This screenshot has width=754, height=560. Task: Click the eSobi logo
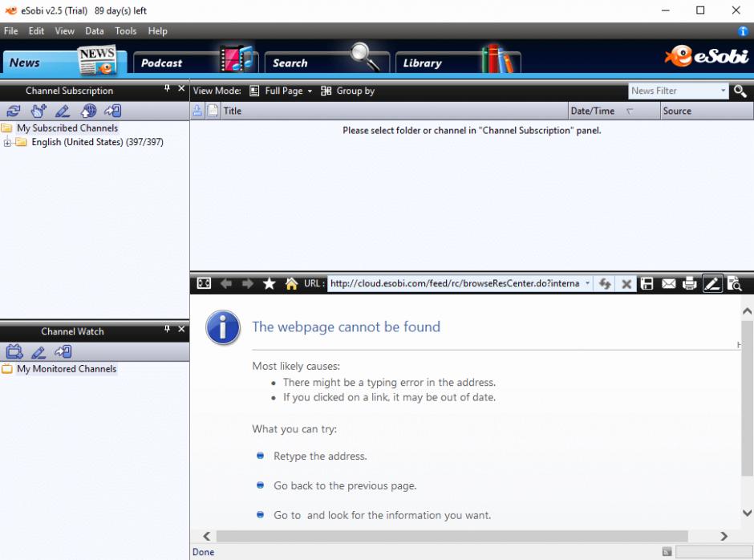click(707, 56)
